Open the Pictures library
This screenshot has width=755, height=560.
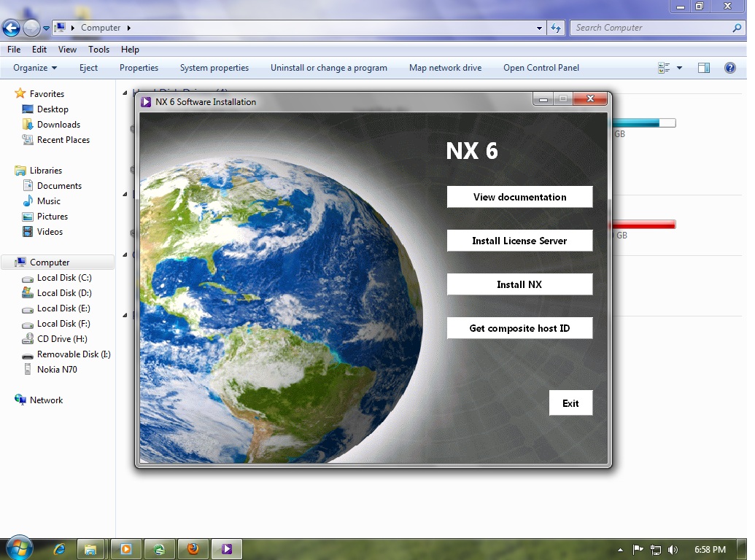coord(52,217)
